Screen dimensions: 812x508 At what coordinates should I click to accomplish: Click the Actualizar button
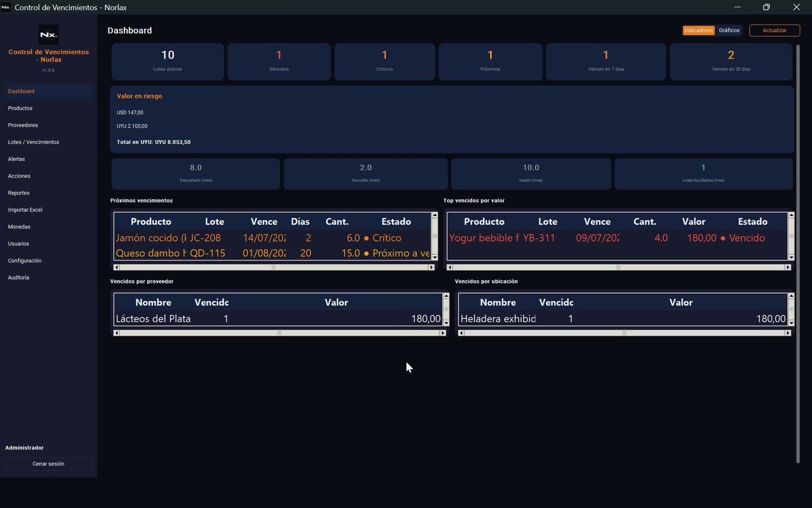[x=774, y=30]
